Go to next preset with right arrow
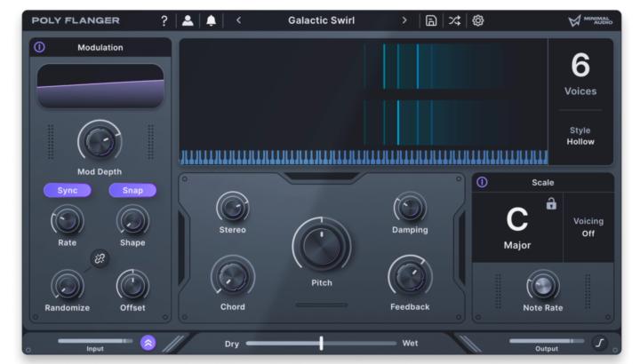This screenshot has width=640, height=364. click(404, 20)
